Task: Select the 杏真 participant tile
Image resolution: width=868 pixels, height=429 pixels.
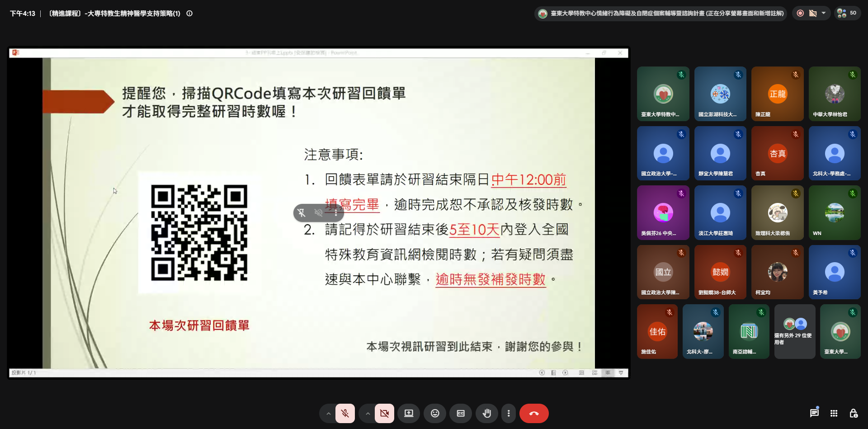Action: [778, 153]
